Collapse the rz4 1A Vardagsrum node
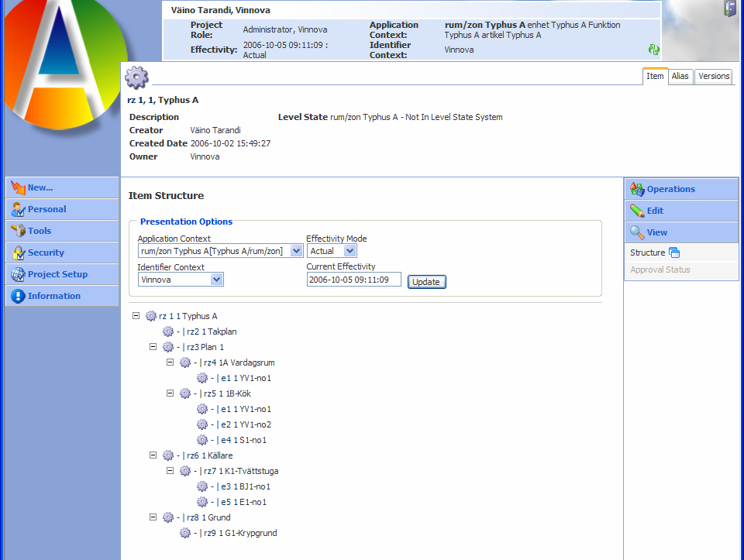 pos(170,362)
